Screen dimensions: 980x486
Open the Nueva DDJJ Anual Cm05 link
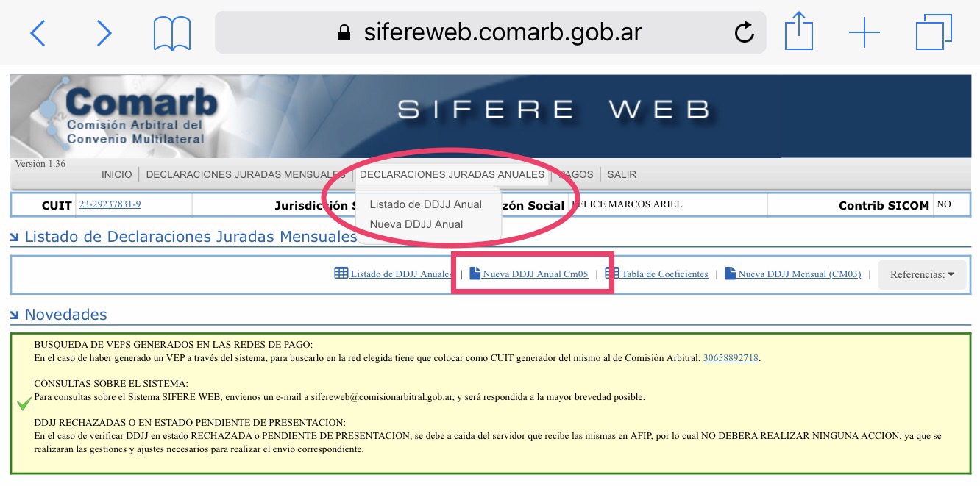[x=535, y=274]
